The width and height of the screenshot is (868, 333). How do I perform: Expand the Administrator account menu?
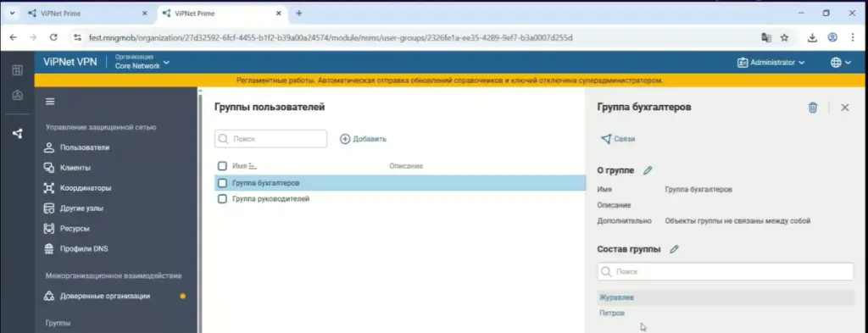pyautogui.click(x=771, y=63)
